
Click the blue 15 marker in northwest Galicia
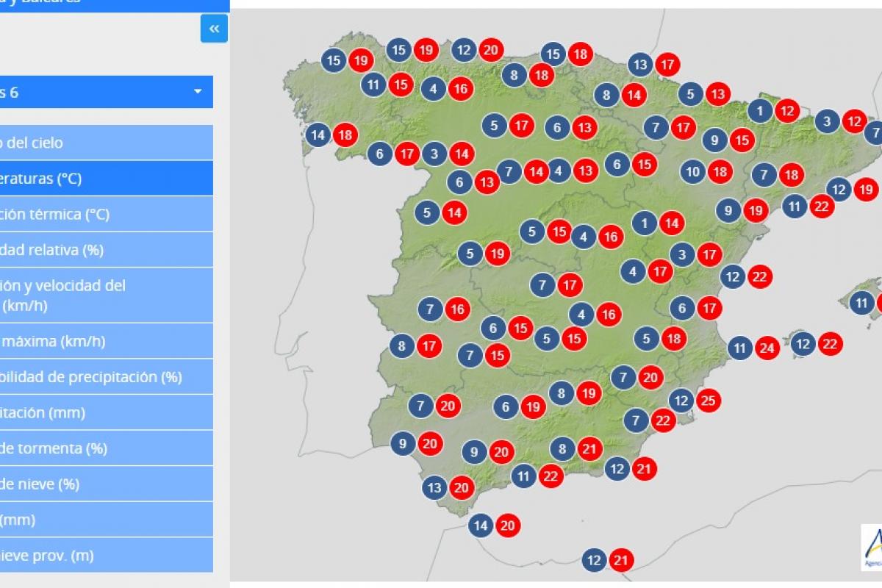click(x=333, y=60)
